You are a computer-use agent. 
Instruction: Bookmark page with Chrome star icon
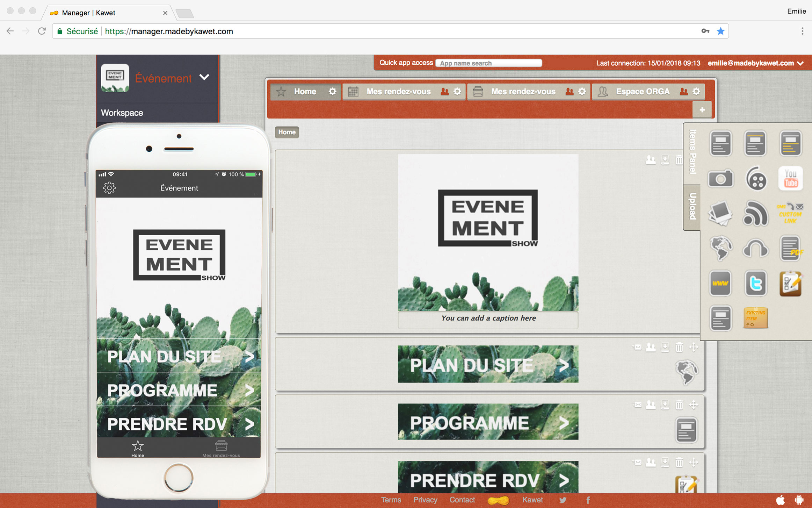[720, 31]
